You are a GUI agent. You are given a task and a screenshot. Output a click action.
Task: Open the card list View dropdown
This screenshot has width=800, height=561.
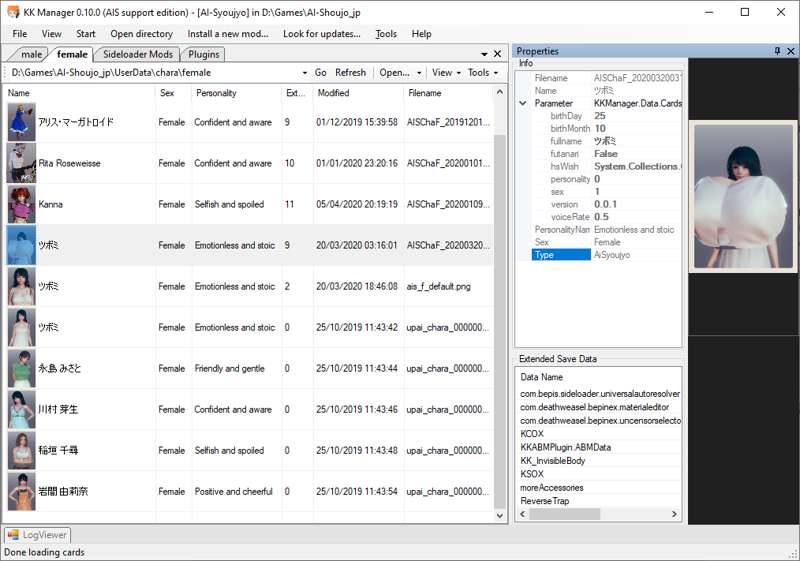446,72
